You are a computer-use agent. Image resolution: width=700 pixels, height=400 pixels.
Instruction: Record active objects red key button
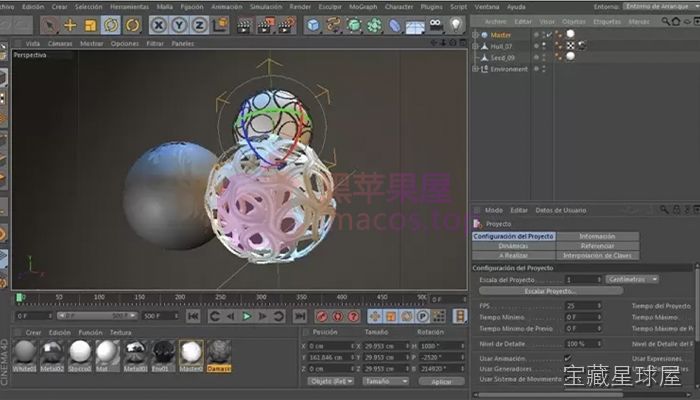(321, 316)
